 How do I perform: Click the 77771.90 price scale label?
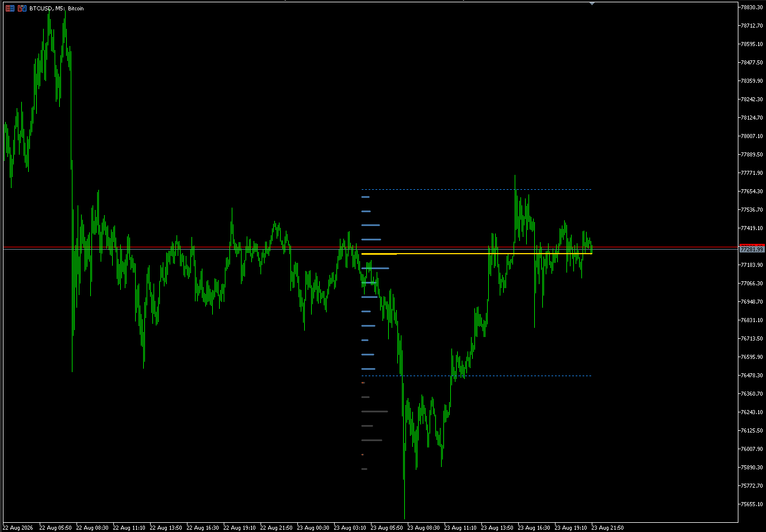(x=752, y=173)
